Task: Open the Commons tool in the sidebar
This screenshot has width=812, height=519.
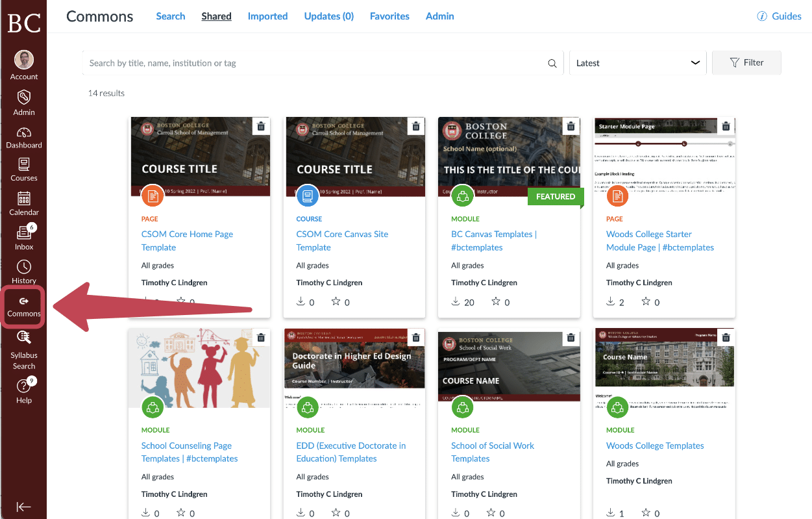Action: (x=23, y=307)
